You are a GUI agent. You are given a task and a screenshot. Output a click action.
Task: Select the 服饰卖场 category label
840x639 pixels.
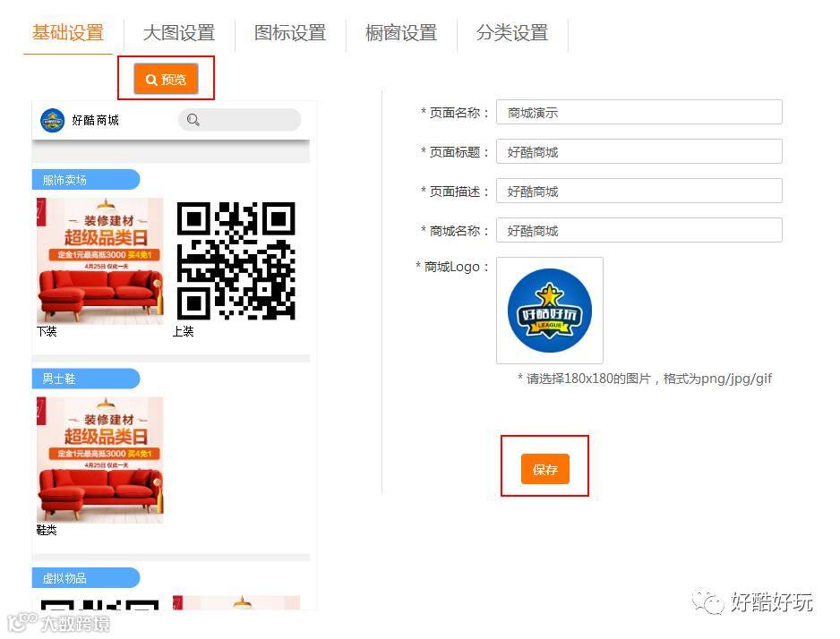86,180
